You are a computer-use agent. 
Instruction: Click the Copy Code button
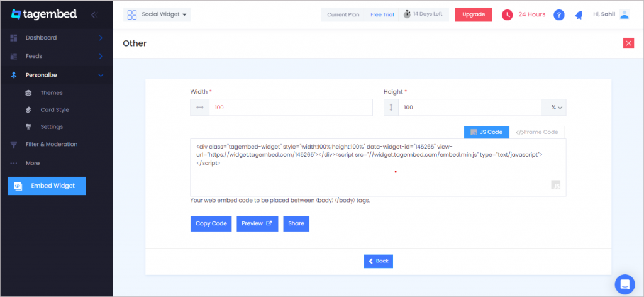click(x=211, y=224)
